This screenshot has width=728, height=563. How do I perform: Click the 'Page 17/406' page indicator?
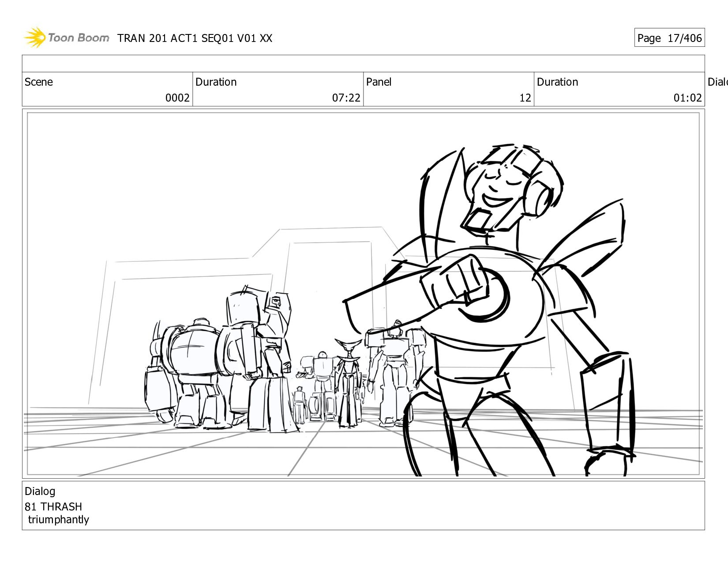[669, 38]
